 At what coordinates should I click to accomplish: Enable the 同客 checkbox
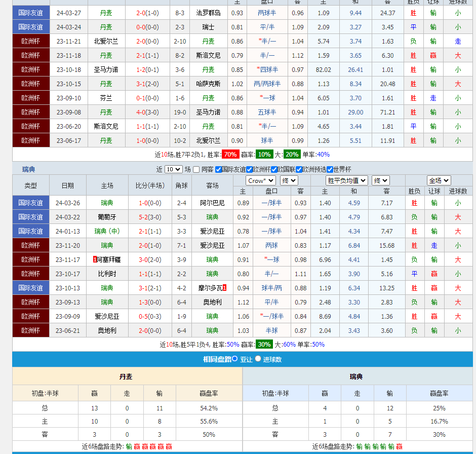[x=196, y=170]
